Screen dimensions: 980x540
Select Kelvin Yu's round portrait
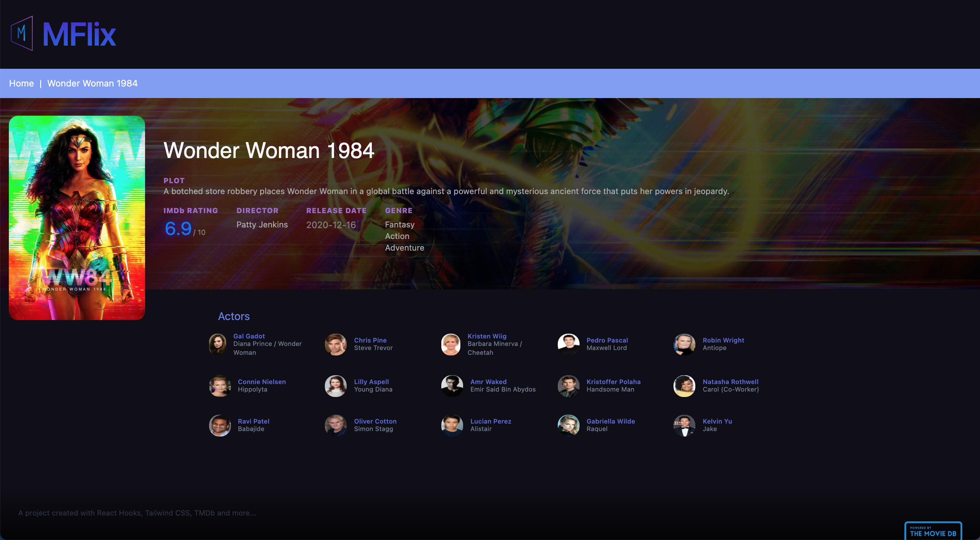click(684, 425)
